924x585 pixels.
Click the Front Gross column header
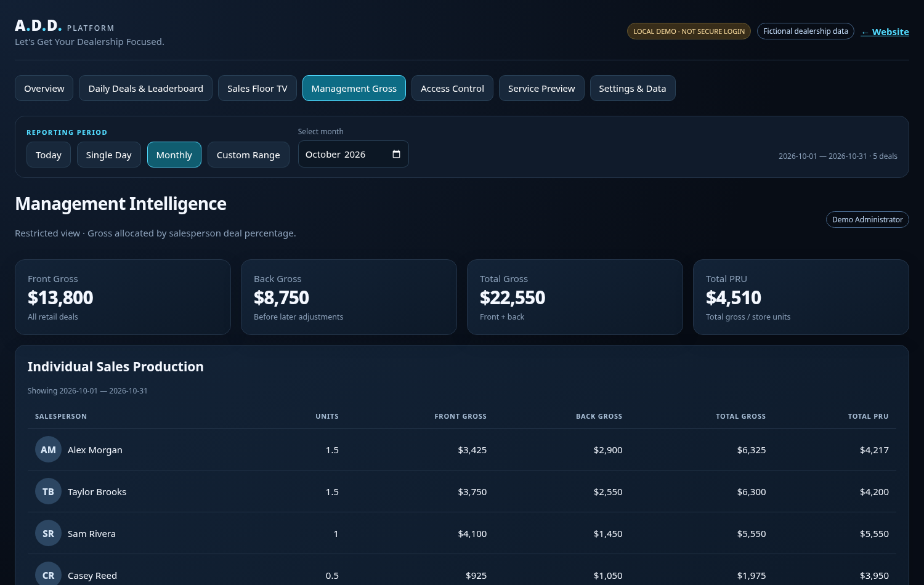tap(460, 416)
